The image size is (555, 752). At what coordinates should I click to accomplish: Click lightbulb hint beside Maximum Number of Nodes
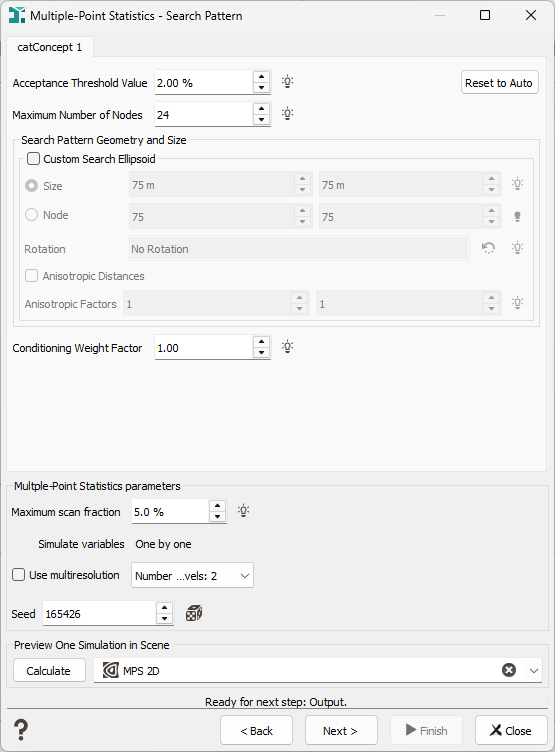tap(287, 114)
